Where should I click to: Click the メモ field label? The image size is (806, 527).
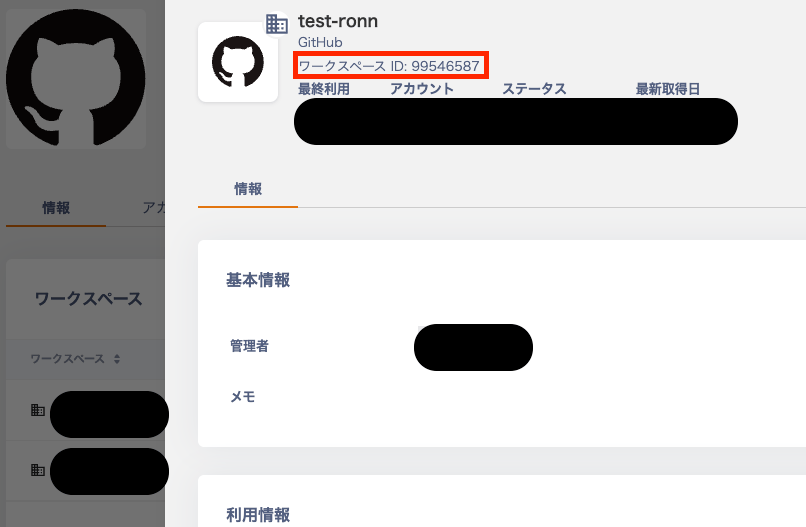243,396
